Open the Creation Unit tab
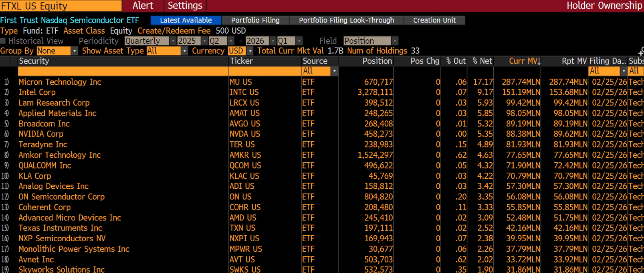 [x=434, y=20]
